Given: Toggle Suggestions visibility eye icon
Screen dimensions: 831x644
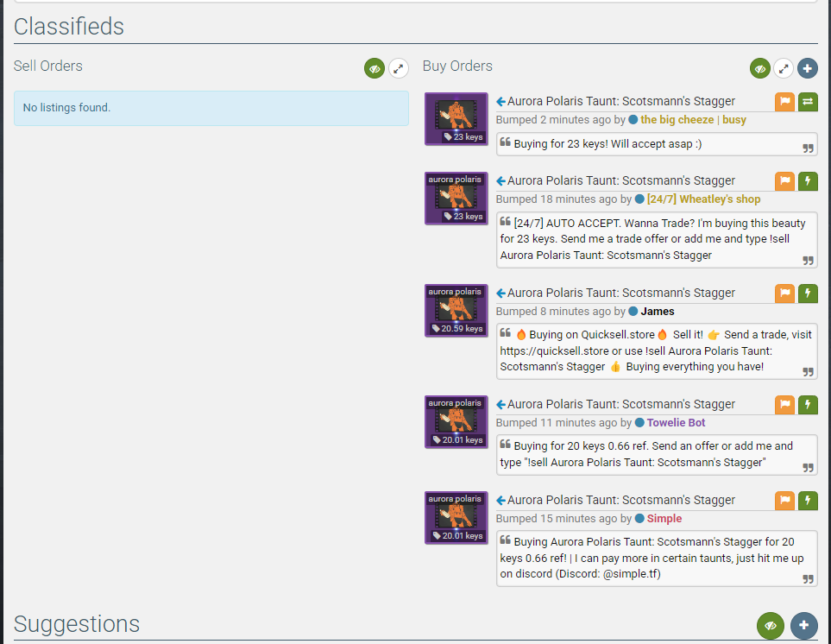Looking at the screenshot, I should pyautogui.click(x=771, y=626).
